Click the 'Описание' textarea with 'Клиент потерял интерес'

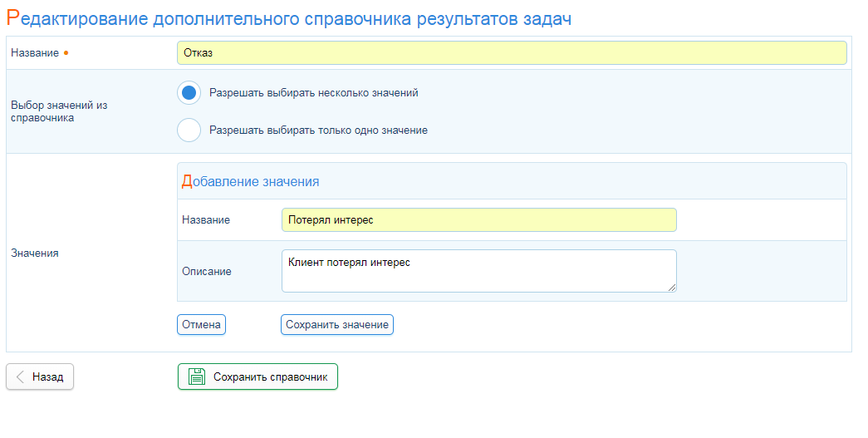click(479, 271)
